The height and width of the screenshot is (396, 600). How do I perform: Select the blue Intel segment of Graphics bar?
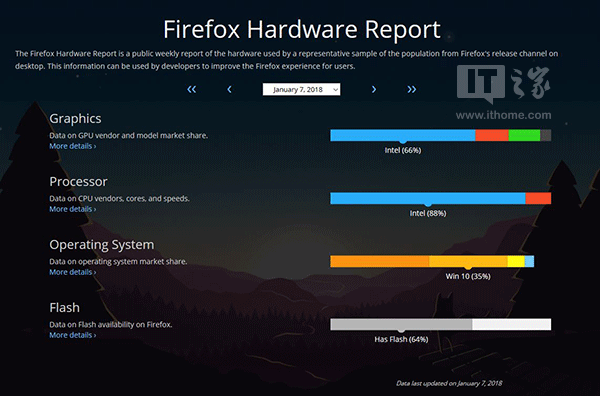[x=403, y=135]
